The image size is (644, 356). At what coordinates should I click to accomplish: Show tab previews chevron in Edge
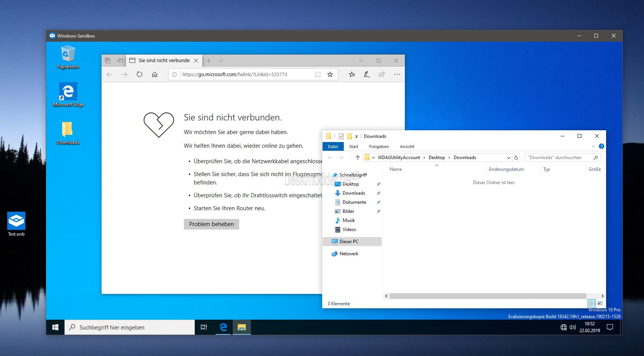coord(221,61)
